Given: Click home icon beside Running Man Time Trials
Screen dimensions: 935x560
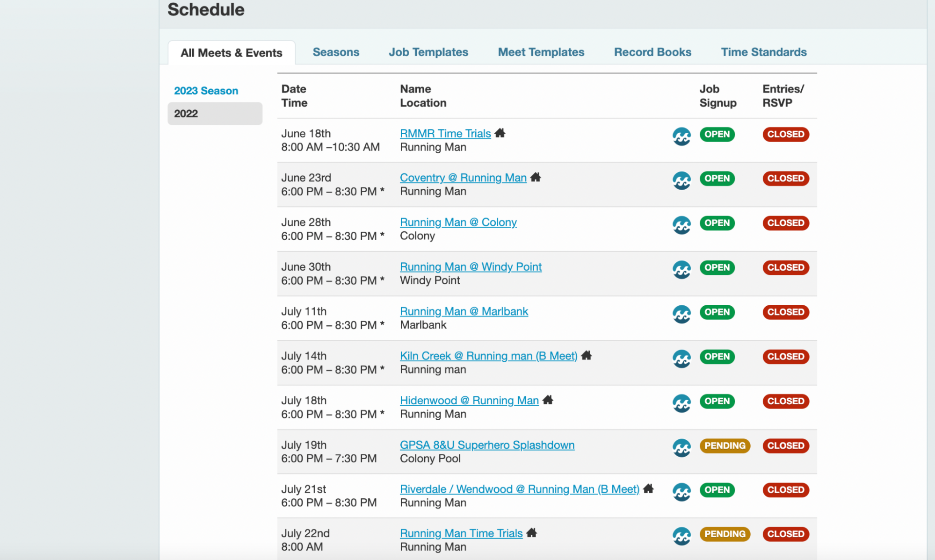Looking at the screenshot, I should click(x=531, y=533).
